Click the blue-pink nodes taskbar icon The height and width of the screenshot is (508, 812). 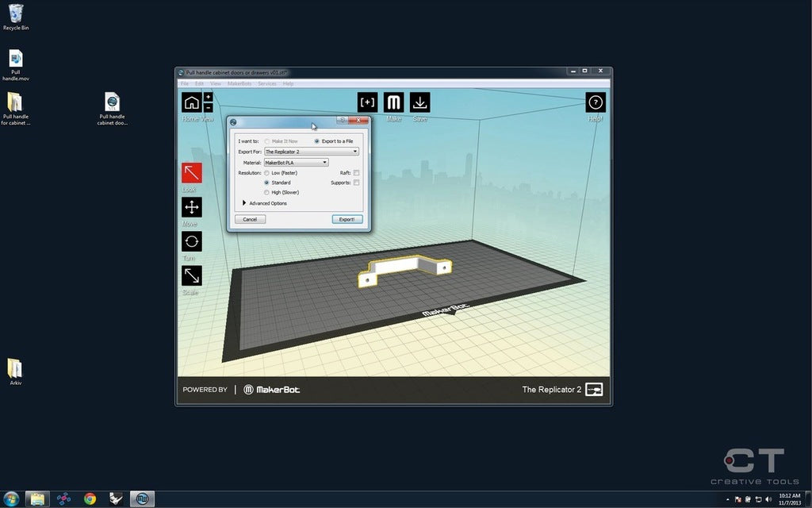63,498
